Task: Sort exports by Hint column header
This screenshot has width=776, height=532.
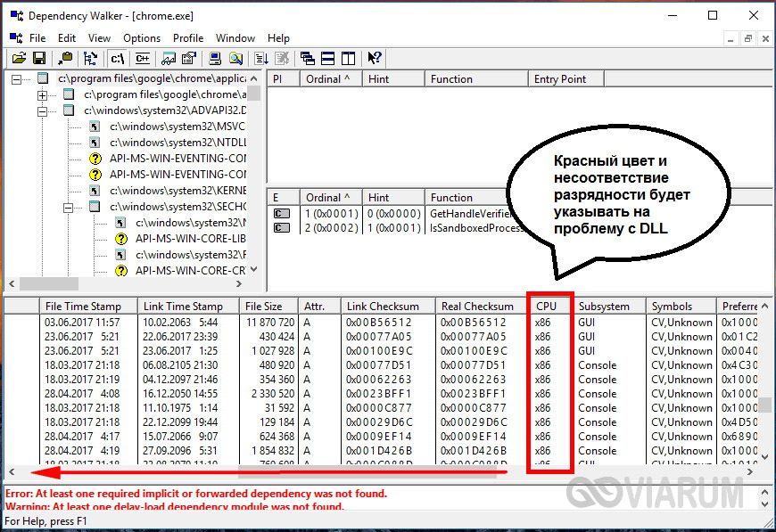Action: tap(393, 197)
